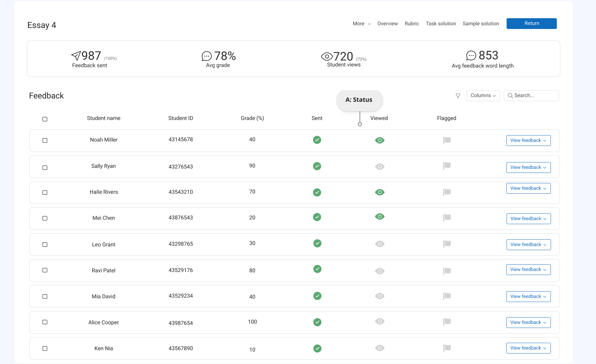
Task: Click Ken Nia's sent checkmark icon
Action: (x=317, y=348)
